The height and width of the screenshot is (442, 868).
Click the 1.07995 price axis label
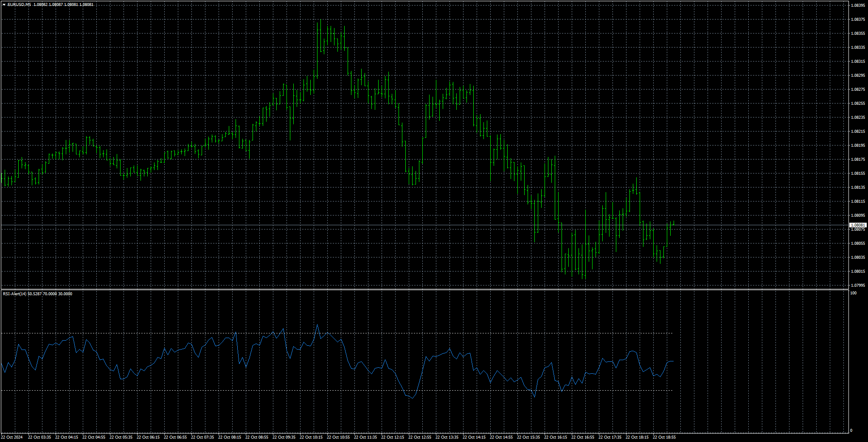[858, 285]
